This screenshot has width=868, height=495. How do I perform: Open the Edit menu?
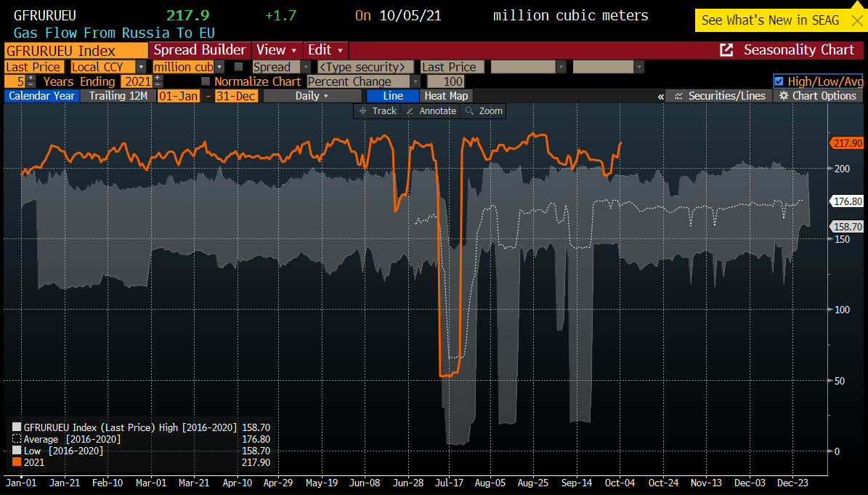coord(325,50)
